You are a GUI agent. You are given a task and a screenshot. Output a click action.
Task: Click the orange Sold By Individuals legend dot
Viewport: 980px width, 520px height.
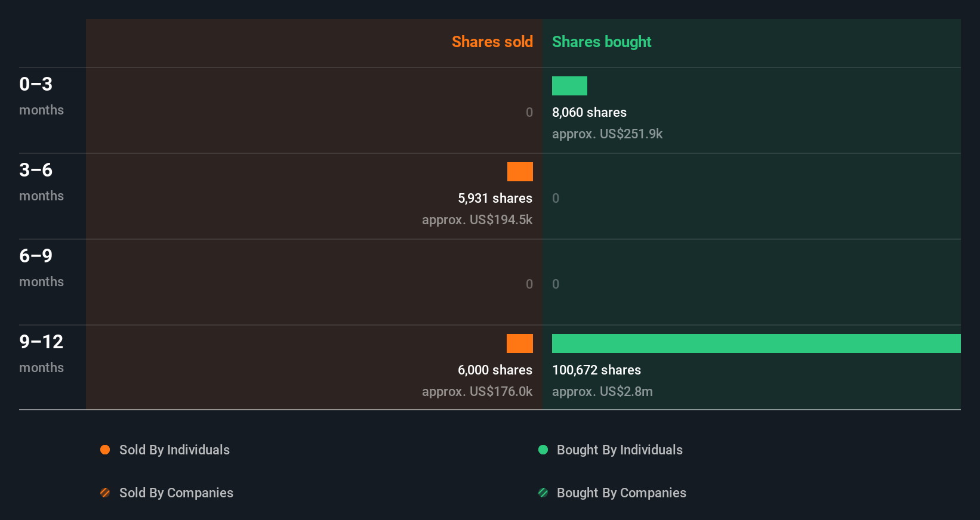click(x=105, y=450)
